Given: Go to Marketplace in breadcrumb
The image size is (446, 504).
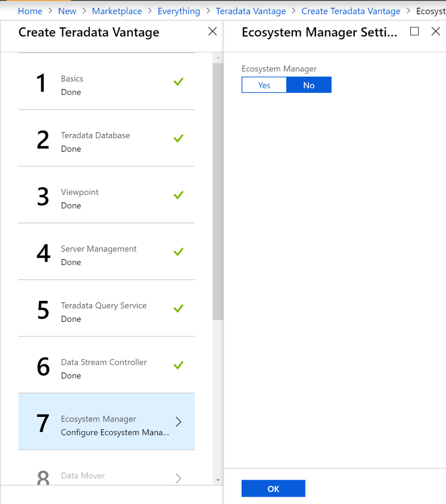Looking at the screenshot, I should click(x=116, y=11).
